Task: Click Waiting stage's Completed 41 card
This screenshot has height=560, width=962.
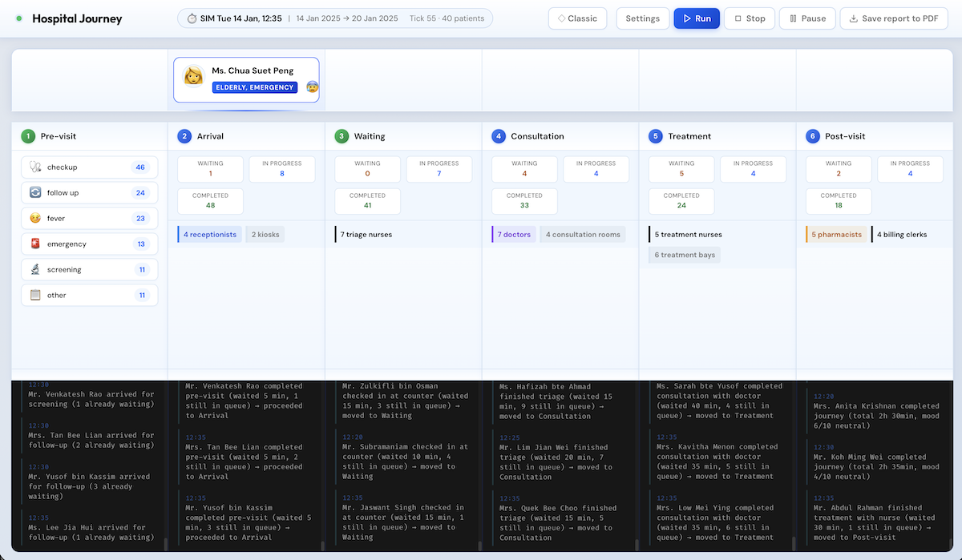Action: (367, 201)
